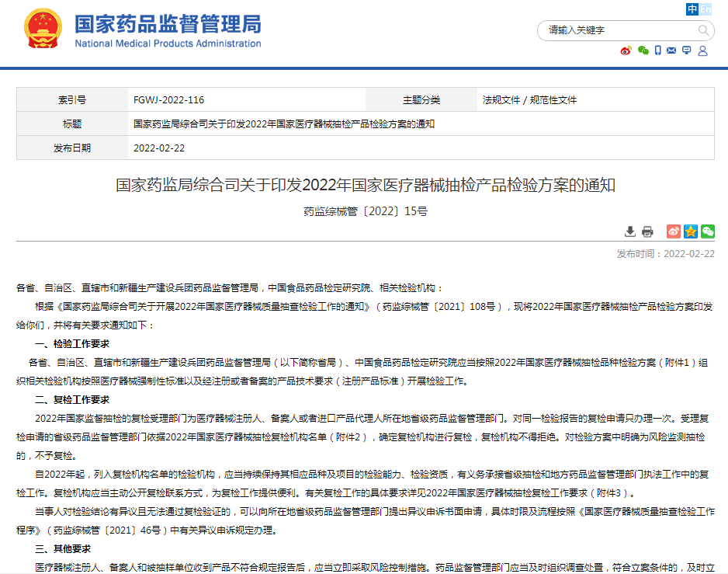728x574 pixels.
Task: Open the WeChat icon under the search bar
Action: click(x=643, y=50)
